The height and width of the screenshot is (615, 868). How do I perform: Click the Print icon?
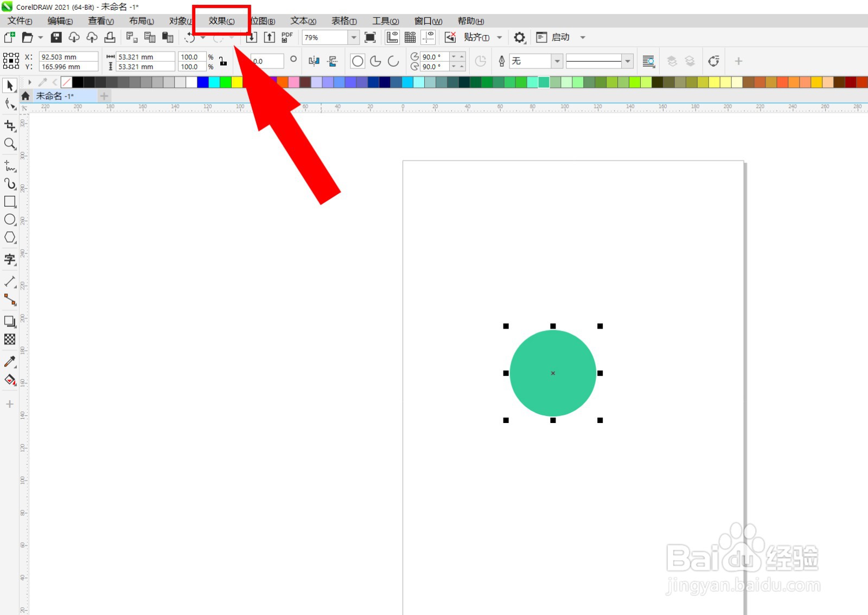coord(110,37)
